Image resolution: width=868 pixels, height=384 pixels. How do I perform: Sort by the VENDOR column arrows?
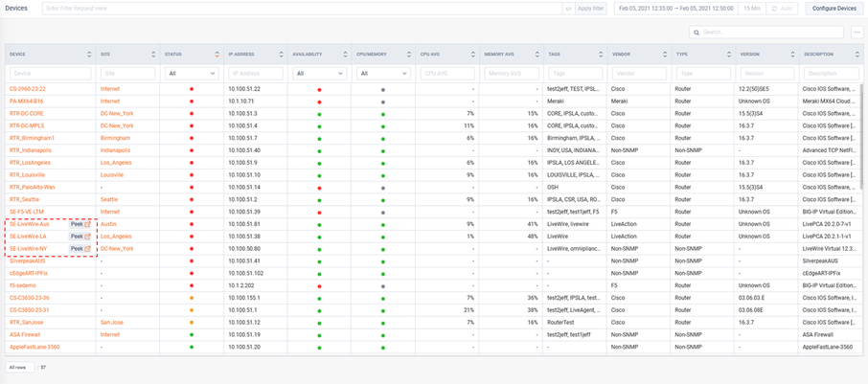[x=665, y=55]
